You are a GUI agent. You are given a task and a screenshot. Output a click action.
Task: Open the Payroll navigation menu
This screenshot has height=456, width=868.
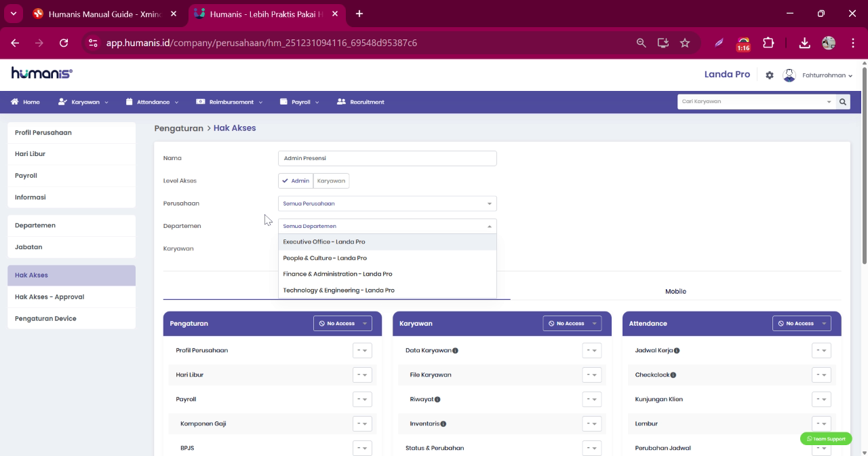(300, 102)
